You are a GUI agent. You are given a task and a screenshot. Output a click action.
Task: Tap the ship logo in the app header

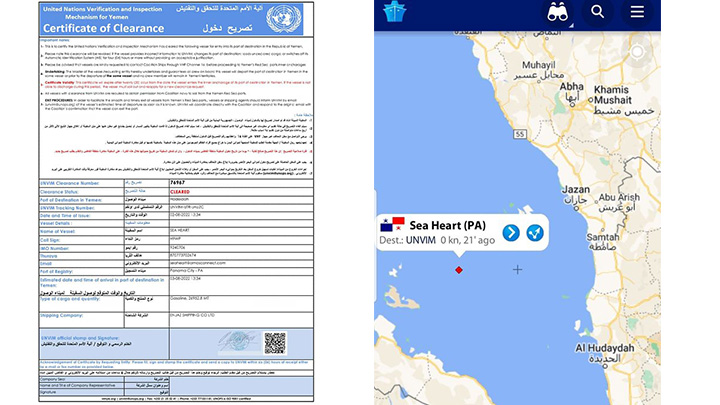click(394, 11)
